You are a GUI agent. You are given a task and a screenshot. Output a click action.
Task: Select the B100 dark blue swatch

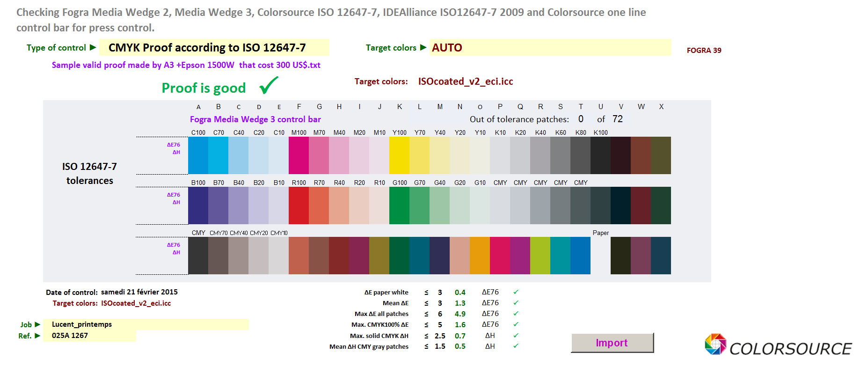(x=198, y=206)
